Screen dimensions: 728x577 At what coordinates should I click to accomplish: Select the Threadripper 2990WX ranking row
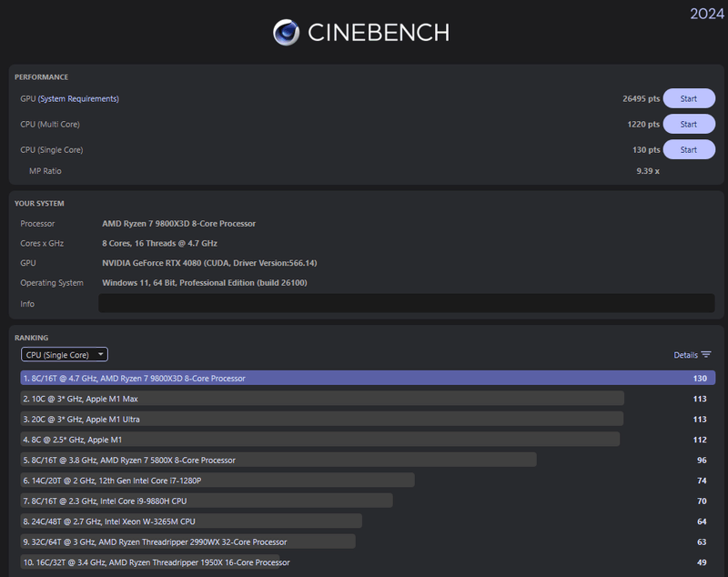coord(187,542)
